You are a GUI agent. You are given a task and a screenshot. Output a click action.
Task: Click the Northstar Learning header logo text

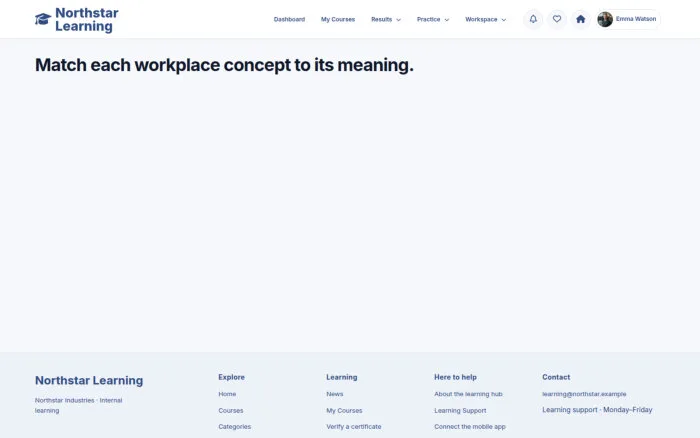pos(87,20)
